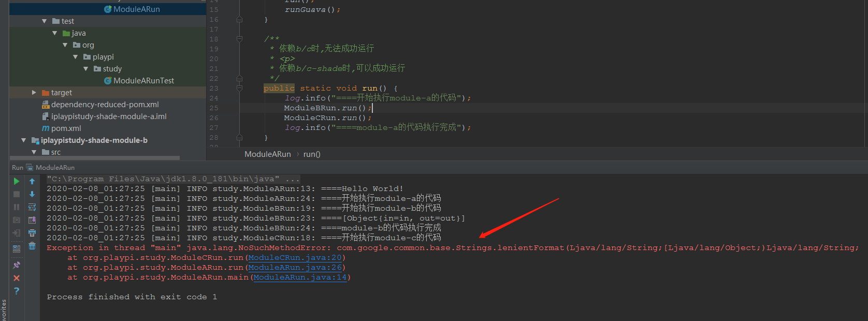Viewport: 868px width, 321px height.
Task: Collapse the playpi package node
Action: click(76, 57)
